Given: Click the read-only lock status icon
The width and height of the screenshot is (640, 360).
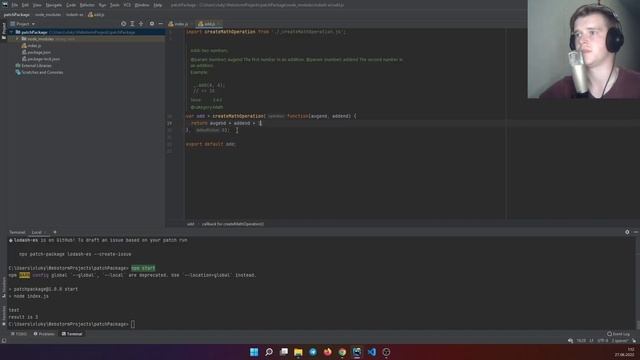Looking at the screenshot, I should 634,340.
